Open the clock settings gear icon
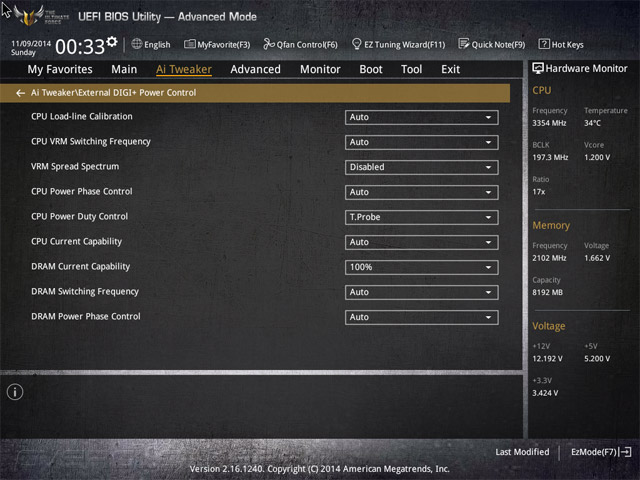640x480 pixels. 112,42
